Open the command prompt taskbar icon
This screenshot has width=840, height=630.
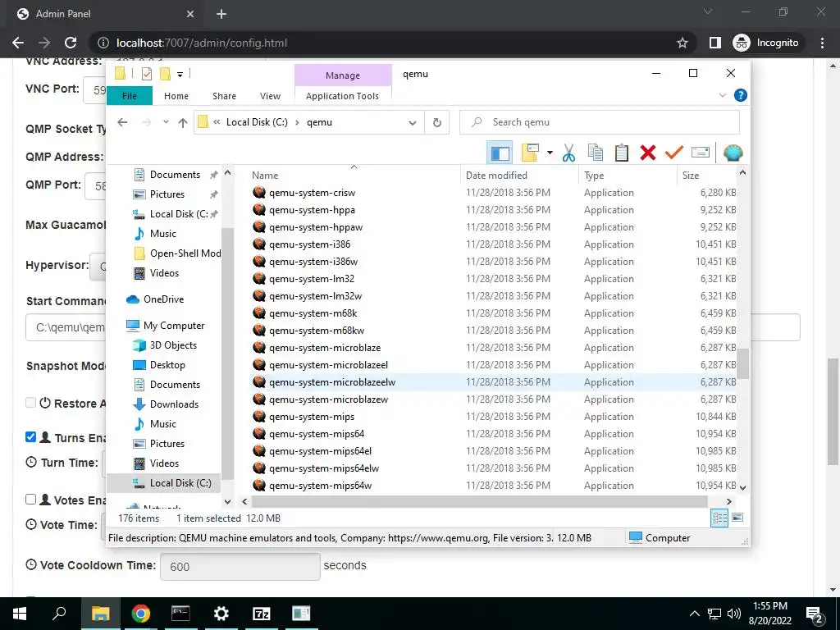tap(180, 614)
